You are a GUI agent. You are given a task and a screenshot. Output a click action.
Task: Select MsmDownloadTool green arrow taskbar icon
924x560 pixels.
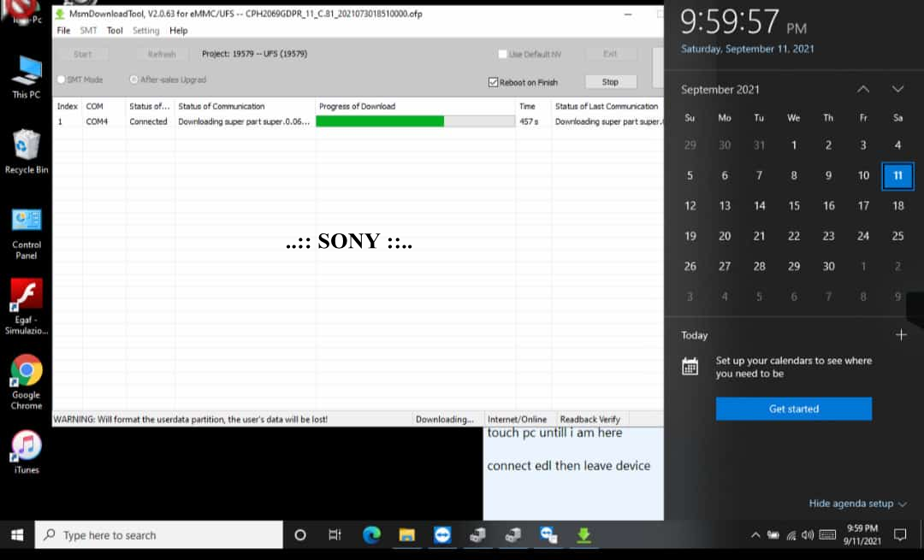coord(583,534)
